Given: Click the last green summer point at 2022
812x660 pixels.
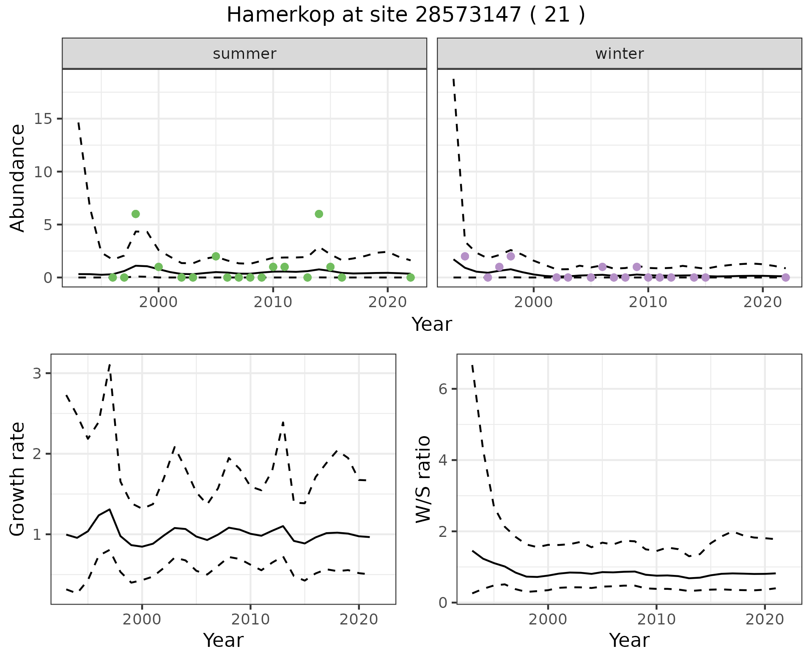Looking at the screenshot, I should click(411, 278).
